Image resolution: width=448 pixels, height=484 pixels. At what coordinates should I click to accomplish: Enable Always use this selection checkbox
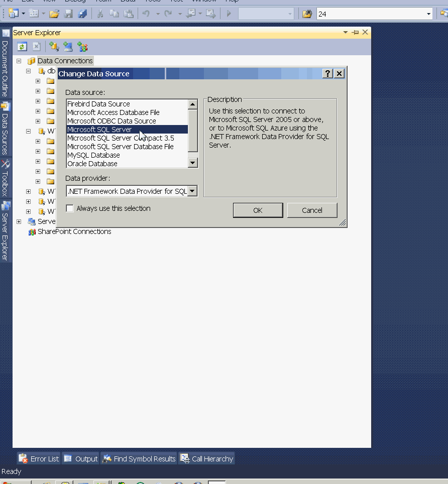tap(70, 209)
